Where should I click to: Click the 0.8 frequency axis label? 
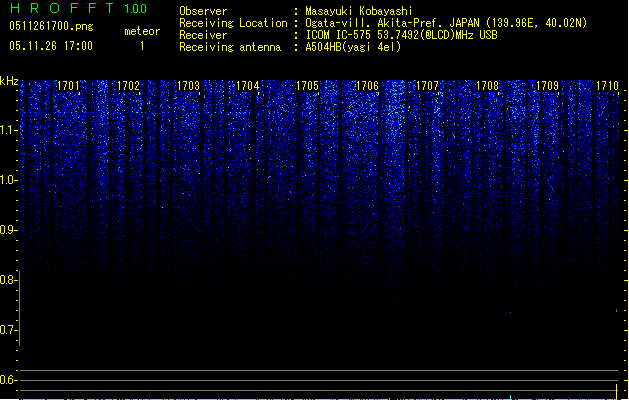(8, 280)
